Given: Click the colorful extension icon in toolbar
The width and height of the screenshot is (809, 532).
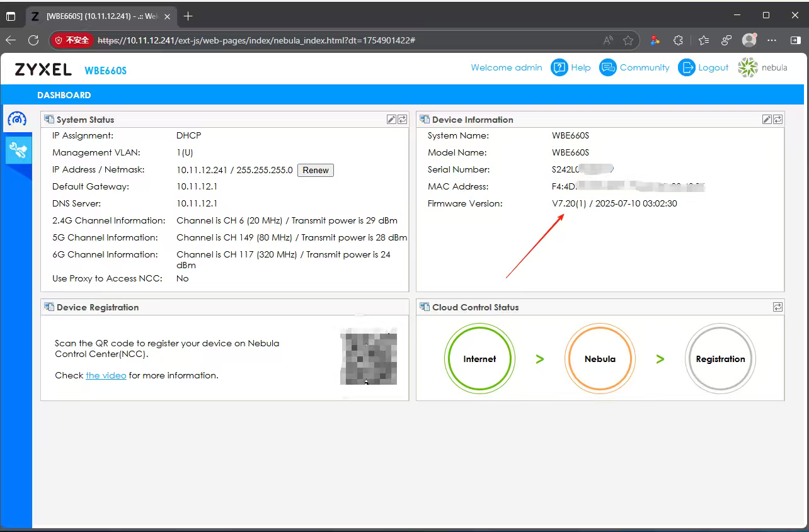Looking at the screenshot, I should tap(655, 40).
